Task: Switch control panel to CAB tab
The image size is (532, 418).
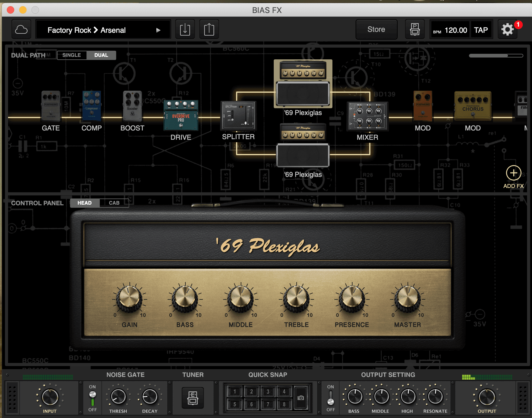Action: 114,203
